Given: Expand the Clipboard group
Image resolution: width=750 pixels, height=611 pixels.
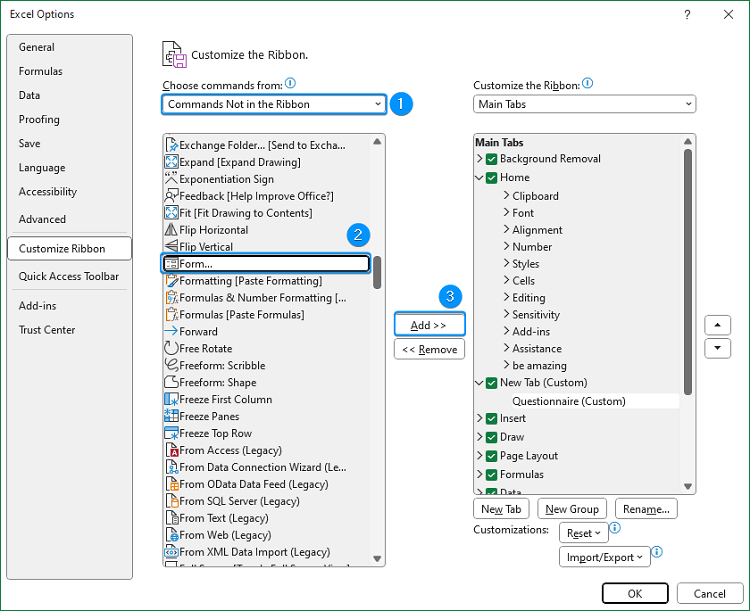Looking at the screenshot, I should pyautogui.click(x=506, y=195).
